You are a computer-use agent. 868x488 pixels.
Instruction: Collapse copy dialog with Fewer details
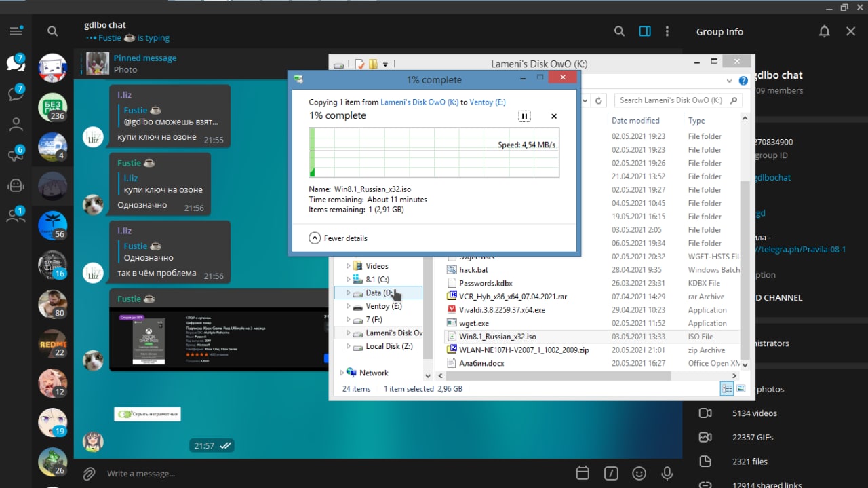(x=339, y=238)
